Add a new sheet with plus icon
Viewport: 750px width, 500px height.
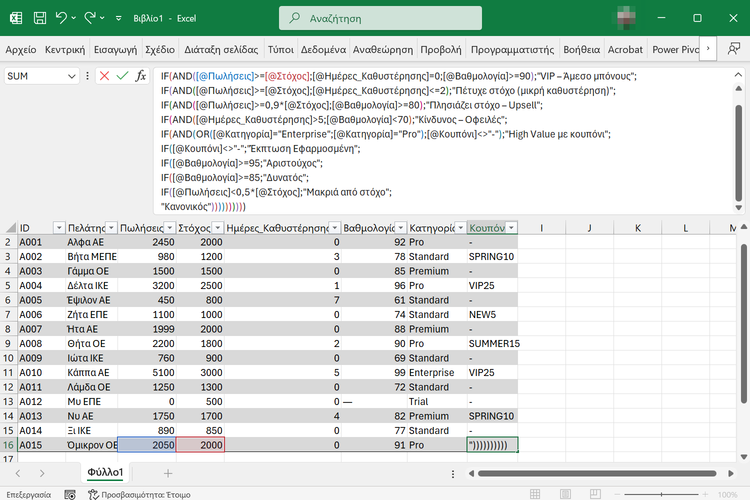pos(167,472)
